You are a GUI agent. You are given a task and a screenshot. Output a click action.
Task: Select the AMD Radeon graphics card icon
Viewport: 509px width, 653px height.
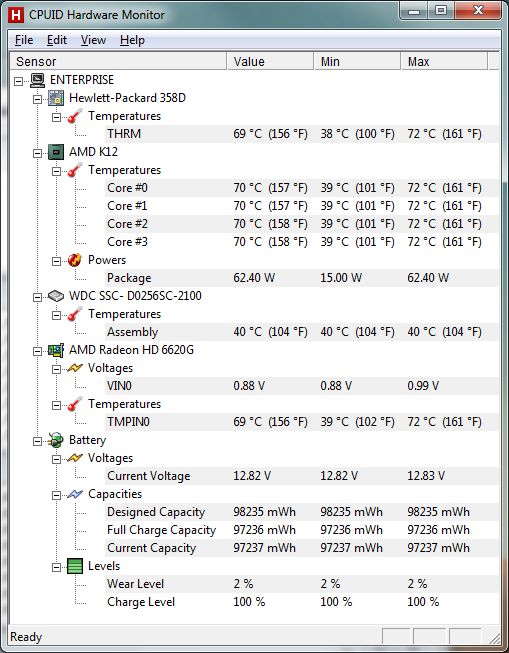56,350
